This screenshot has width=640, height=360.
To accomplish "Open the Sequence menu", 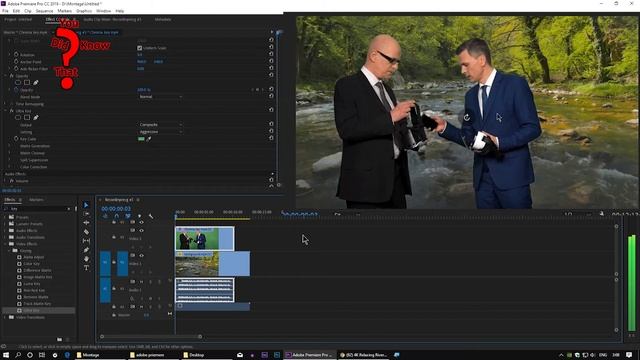I will point(44,11).
